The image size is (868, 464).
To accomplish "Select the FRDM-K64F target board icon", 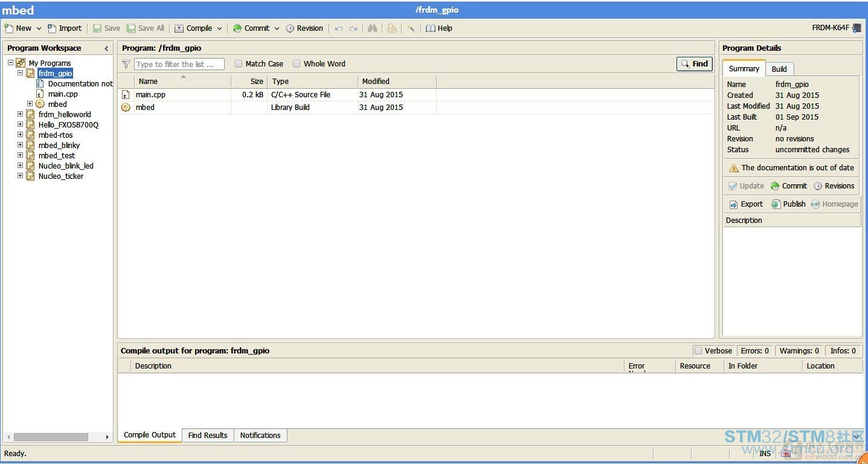I will [857, 28].
